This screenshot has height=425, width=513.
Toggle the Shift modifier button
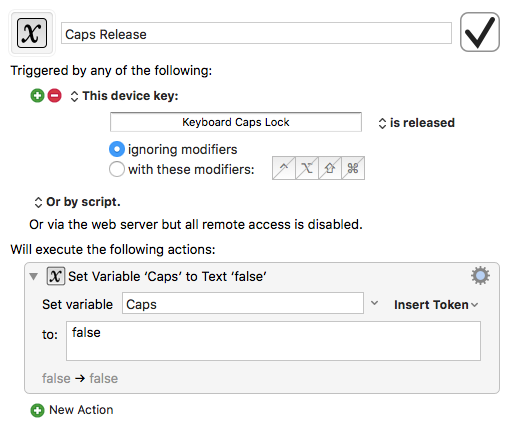[x=330, y=168]
